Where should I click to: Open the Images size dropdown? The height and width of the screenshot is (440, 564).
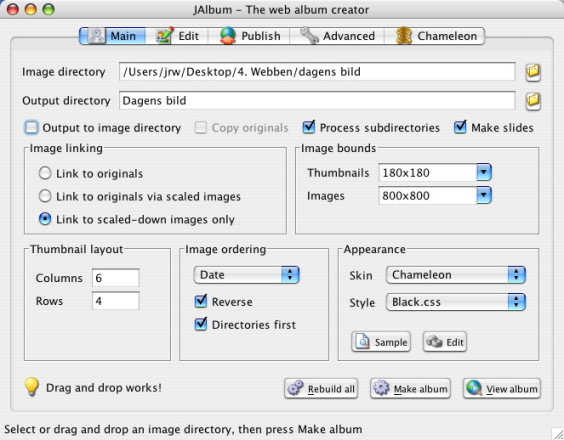pos(484,195)
